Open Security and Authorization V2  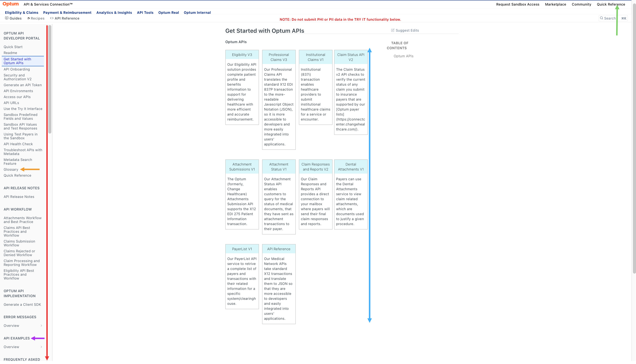click(x=17, y=77)
